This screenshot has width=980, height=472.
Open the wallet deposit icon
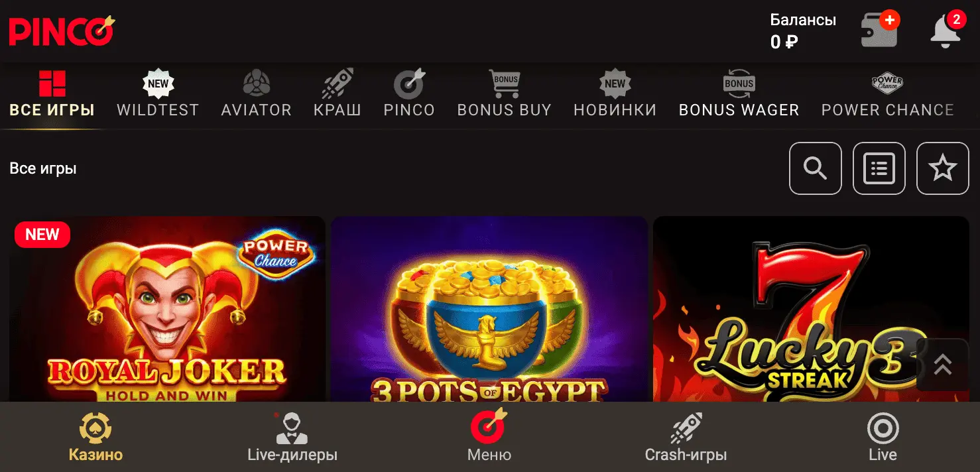(x=880, y=30)
